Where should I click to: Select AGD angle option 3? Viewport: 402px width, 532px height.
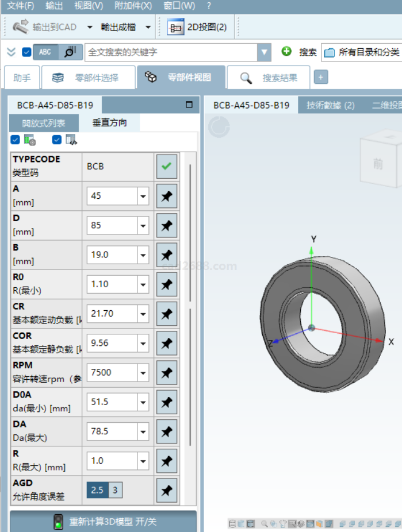115,490
